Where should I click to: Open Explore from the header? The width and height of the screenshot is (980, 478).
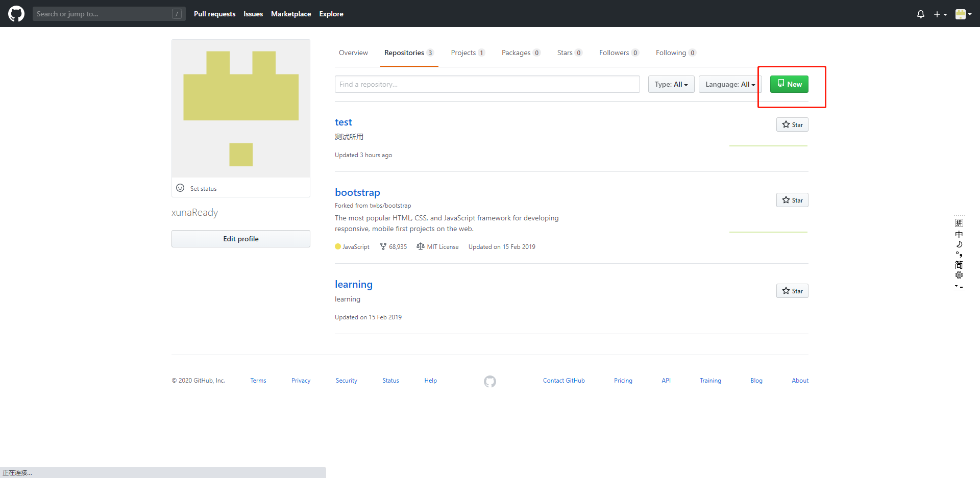click(331, 14)
